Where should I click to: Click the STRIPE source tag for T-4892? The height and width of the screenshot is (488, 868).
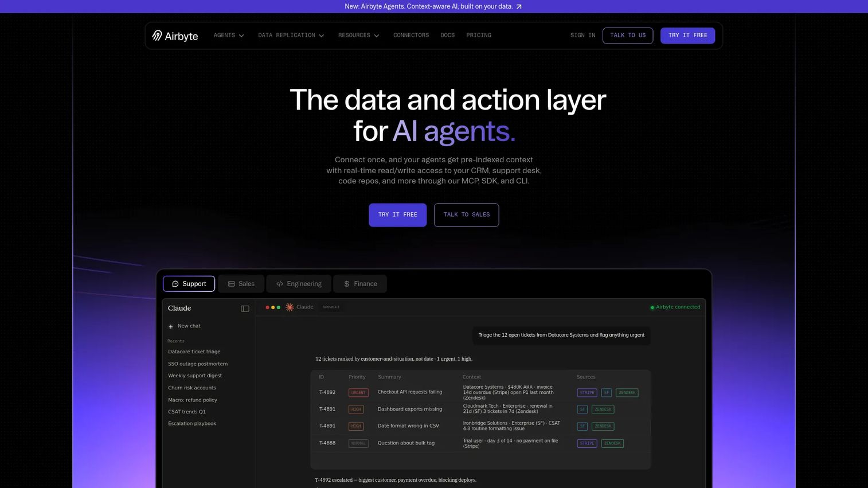[587, 393]
